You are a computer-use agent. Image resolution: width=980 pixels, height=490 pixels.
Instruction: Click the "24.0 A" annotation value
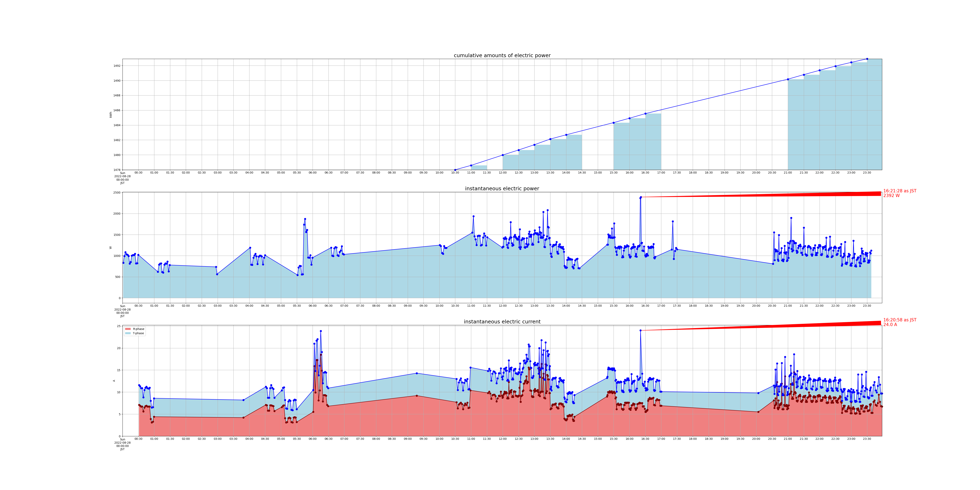(890, 324)
